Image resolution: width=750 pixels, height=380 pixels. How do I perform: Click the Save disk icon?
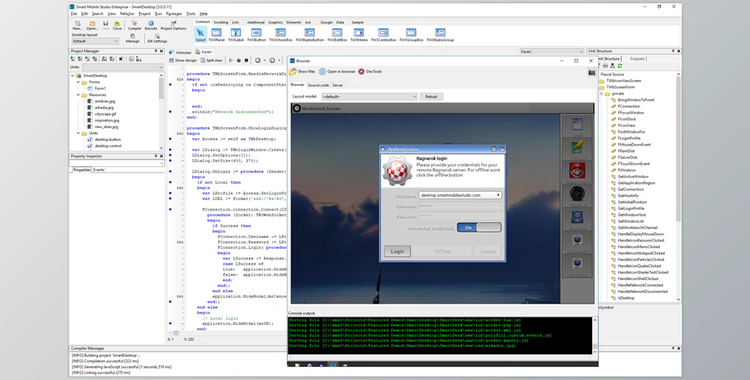105,24
